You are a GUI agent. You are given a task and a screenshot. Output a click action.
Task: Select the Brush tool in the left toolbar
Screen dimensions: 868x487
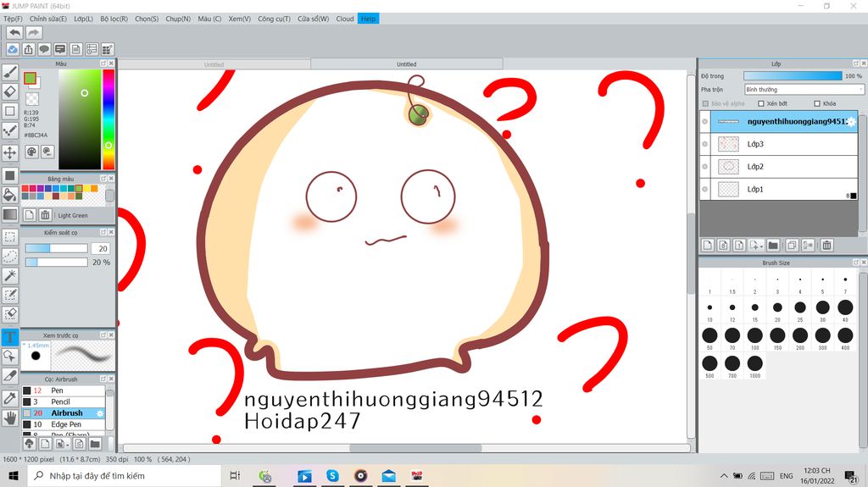[10, 72]
